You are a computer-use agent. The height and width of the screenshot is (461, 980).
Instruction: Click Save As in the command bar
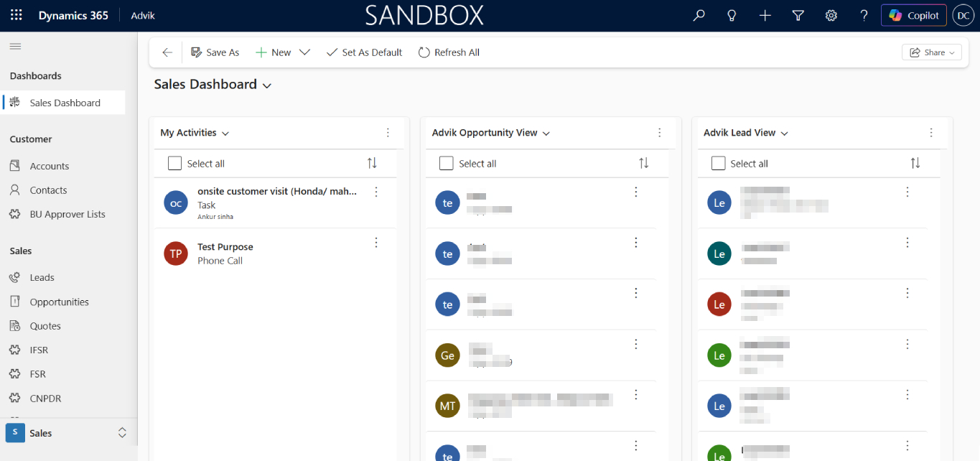[215, 52]
